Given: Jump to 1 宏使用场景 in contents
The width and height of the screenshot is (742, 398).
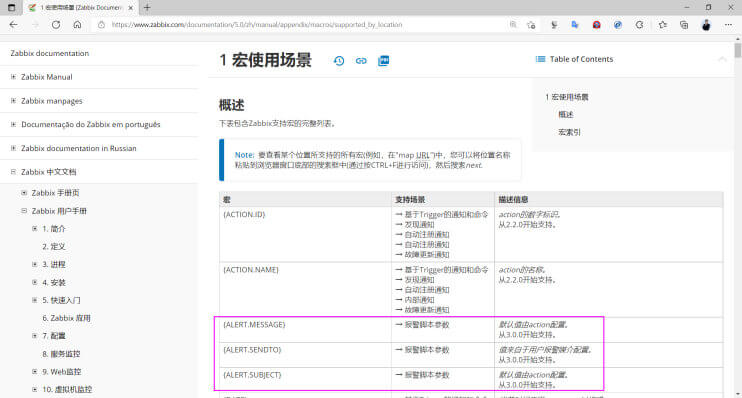Looking at the screenshot, I should [x=566, y=97].
